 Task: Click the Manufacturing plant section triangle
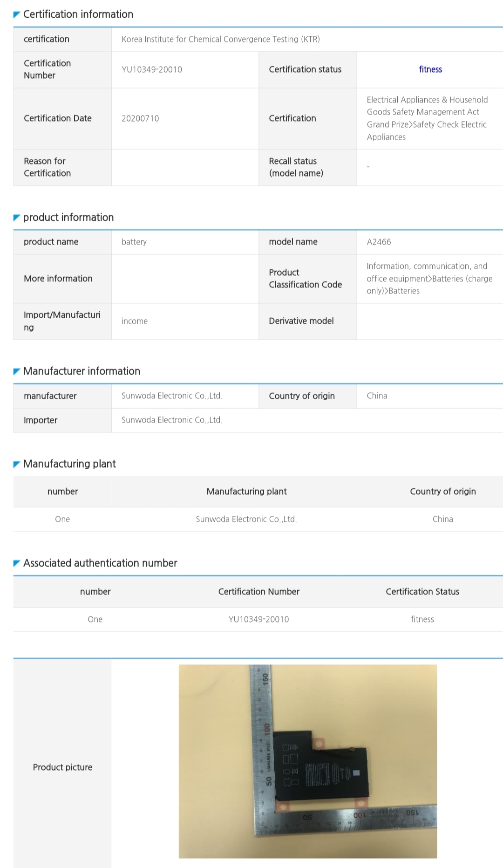[17, 464]
